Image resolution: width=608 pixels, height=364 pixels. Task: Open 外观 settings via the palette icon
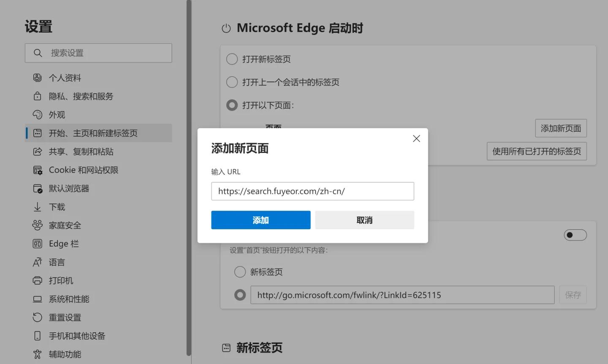(x=38, y=114)
